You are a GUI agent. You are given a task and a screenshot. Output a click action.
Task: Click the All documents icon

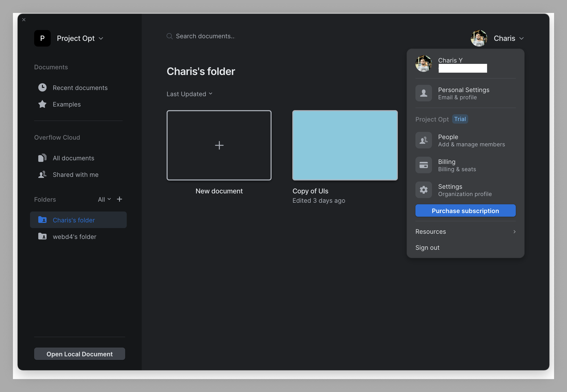[42, 158]
